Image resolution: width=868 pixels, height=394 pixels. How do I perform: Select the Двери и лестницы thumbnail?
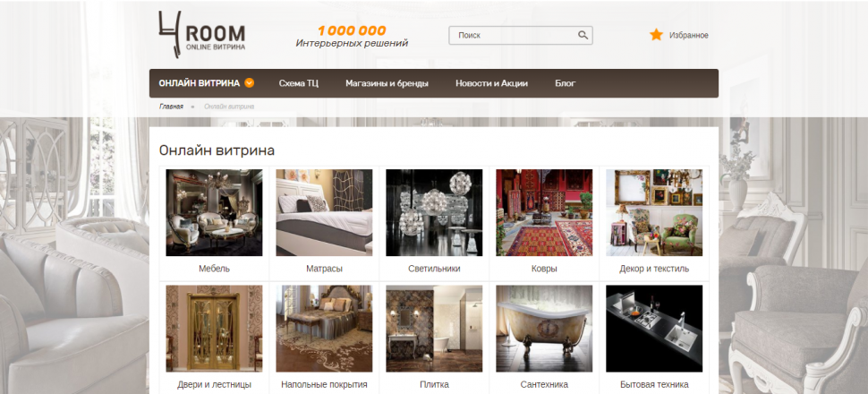pos(214,329)
